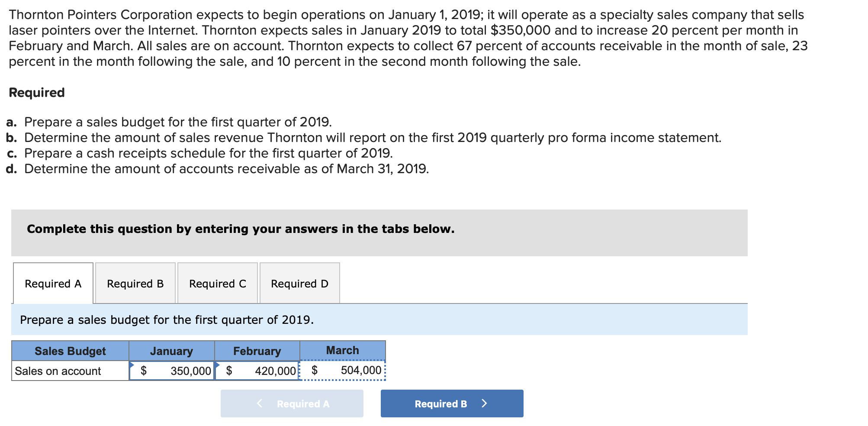
Task: Click the blue corner marker in the January cell
Action: 132,365
